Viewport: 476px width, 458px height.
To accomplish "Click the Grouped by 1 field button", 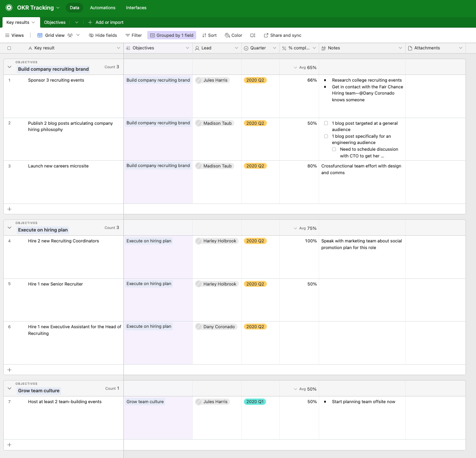I will click(171, 36).
